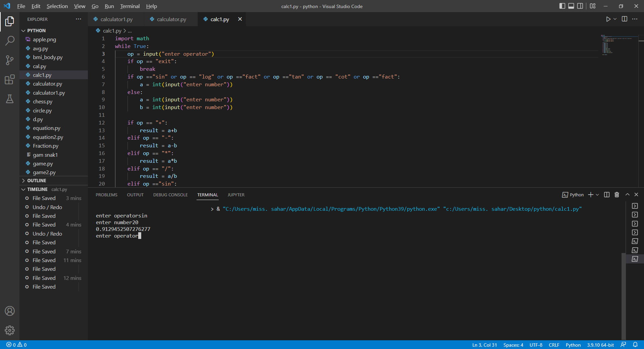Click inside the terminal after enter operator prompt
Image resolution: width=644 pixels, height=349 pixels.
[140, 236]
